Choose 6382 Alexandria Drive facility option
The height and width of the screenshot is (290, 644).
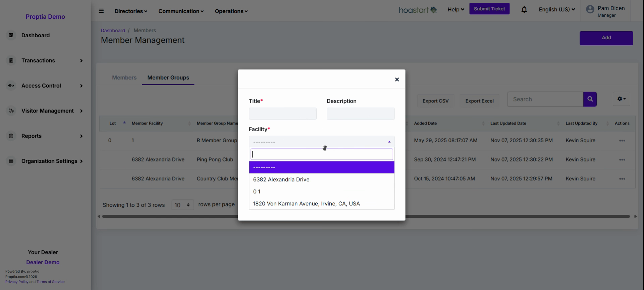pos(321,180)
